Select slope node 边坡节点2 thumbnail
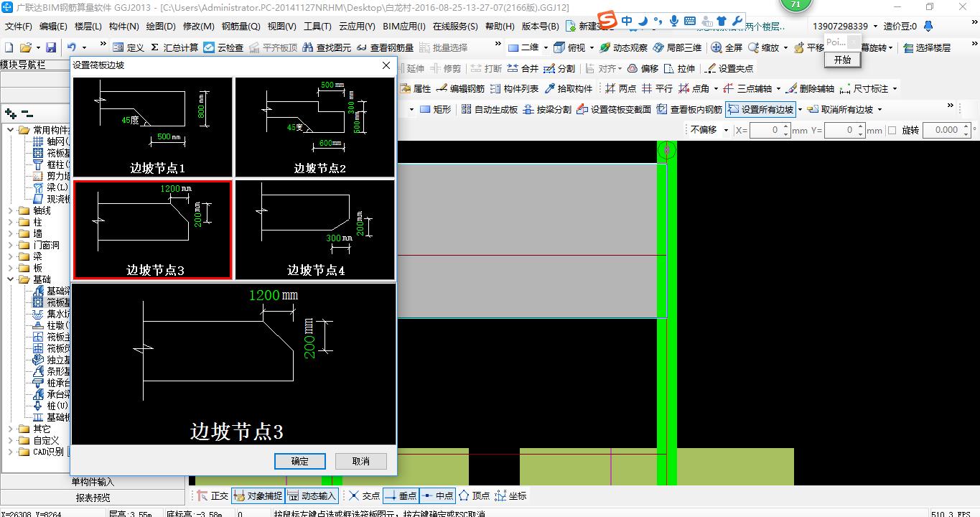This screenshot has width=980, height=517. 315,127
